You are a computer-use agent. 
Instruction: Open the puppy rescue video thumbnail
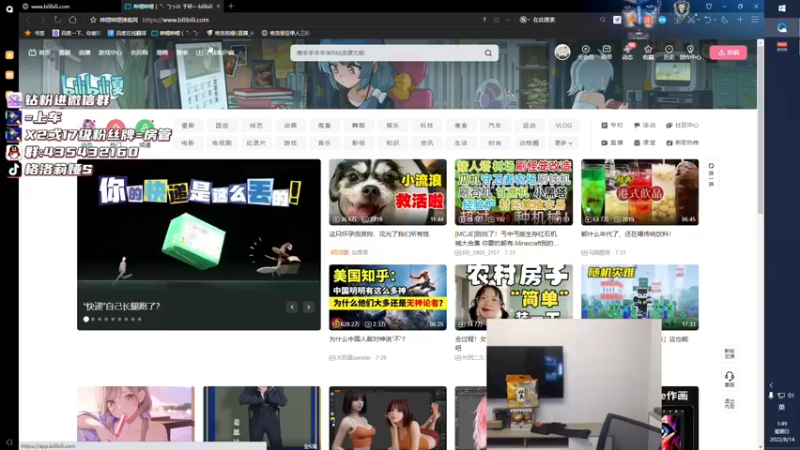pyautogui.click(x=388, y=192)
